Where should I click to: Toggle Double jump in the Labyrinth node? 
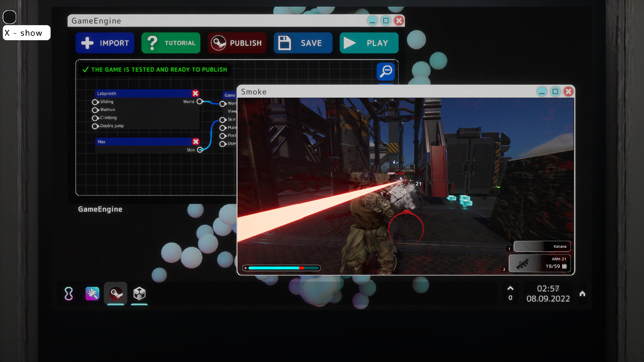(x=95, y=126)
